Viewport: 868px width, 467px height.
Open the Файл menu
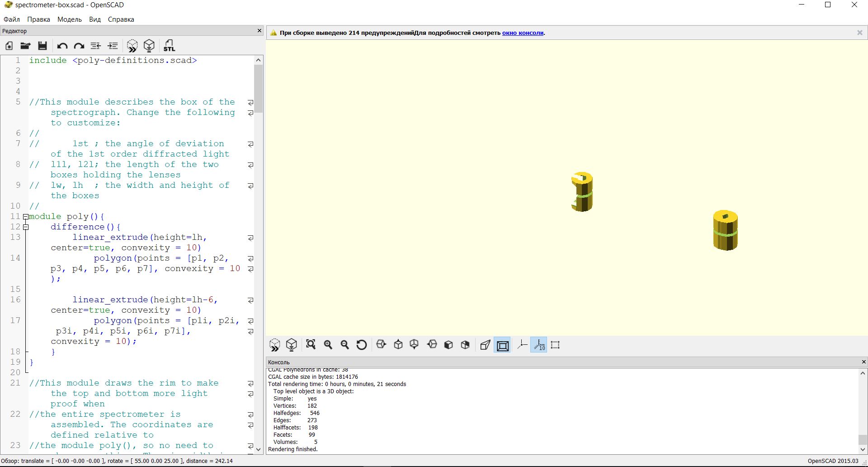(x=12, y=19)
